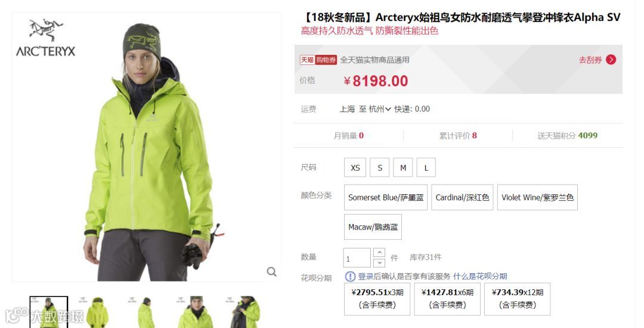Click the quantity input field
Viewport: 644px width, 328px height.
pyautogui.click(x=357, y=258)
